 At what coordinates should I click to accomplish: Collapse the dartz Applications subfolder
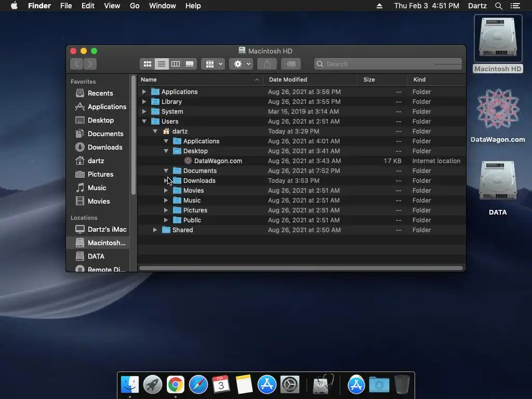coord(166,141)
